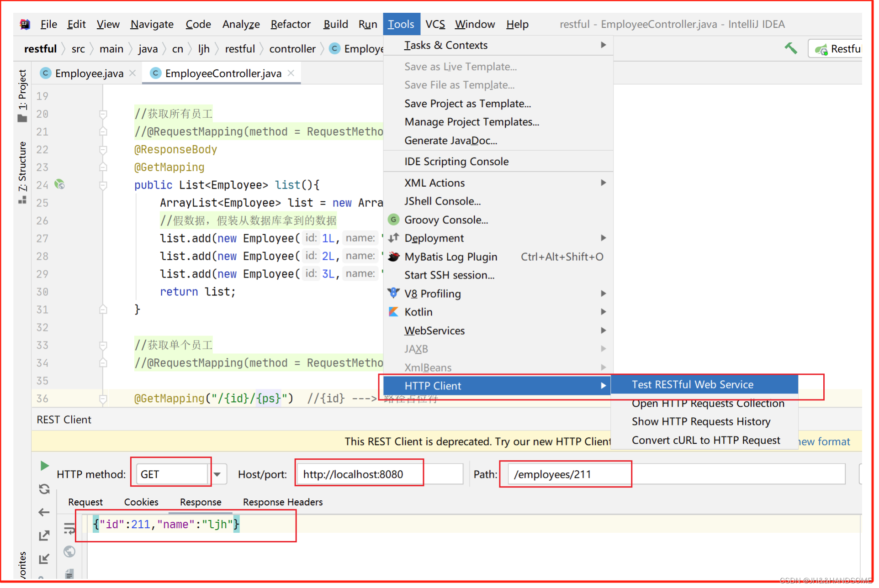Expand Tasks & Contexts submenu

tap(603, 45)
